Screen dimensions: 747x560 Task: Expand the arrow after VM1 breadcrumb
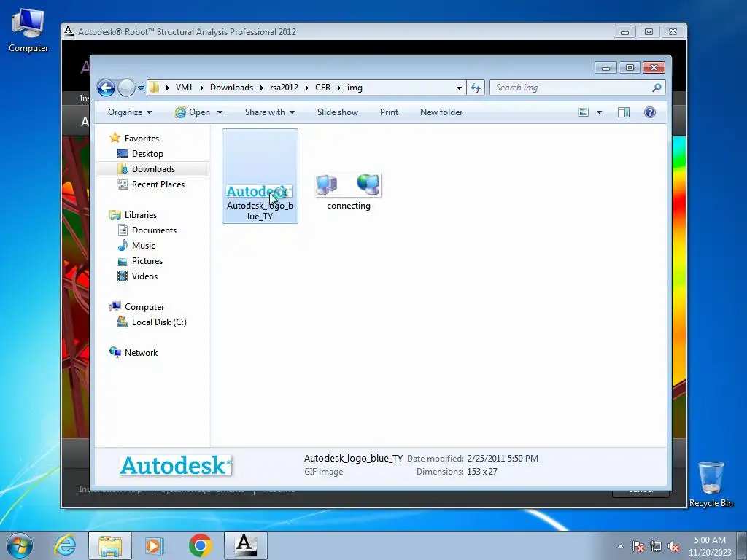pos(201,87)
